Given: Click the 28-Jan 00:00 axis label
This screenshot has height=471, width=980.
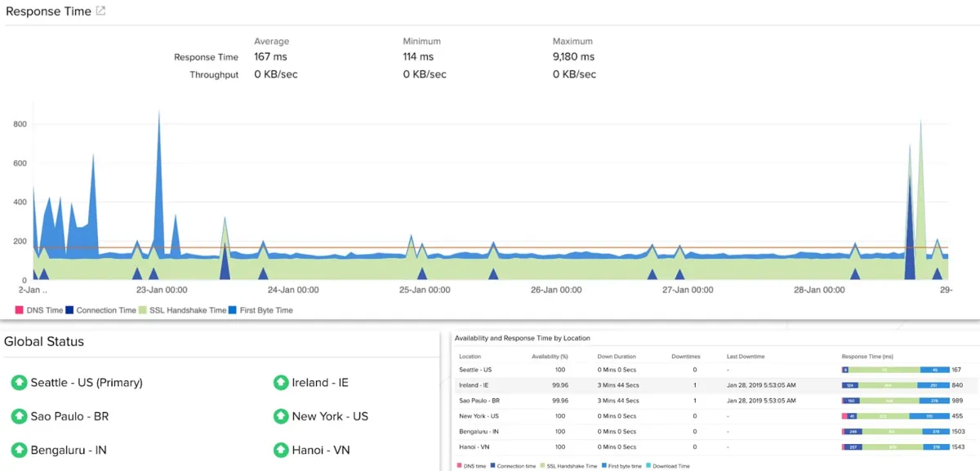Looking at the screenshot, I should 819,290.
